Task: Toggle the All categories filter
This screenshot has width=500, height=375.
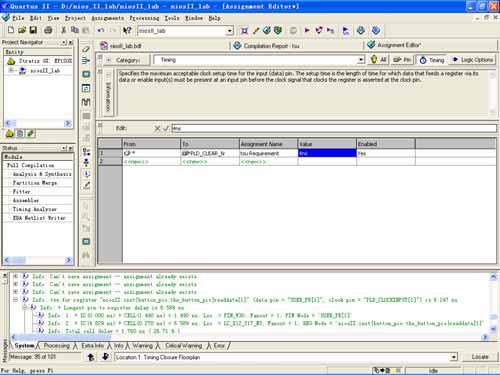Action: (x=379, y=60)
